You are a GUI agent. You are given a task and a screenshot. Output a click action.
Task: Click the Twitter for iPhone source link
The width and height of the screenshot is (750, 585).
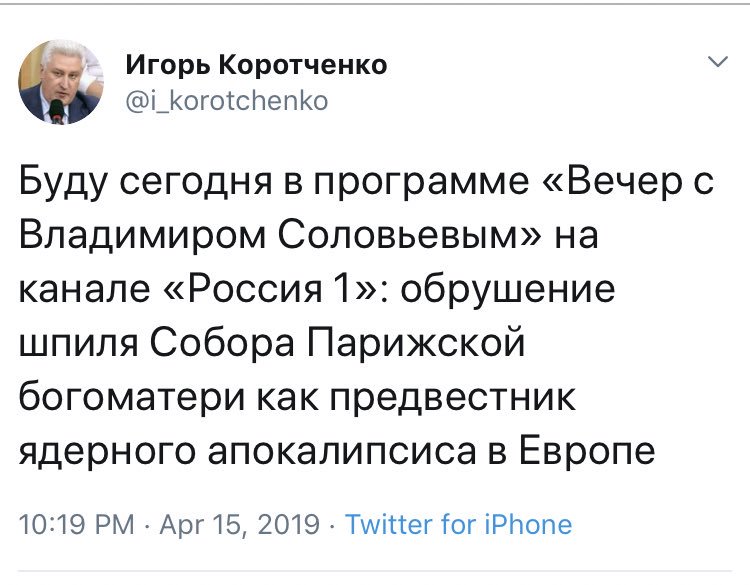pyautogui.click(x=459, y=525)
